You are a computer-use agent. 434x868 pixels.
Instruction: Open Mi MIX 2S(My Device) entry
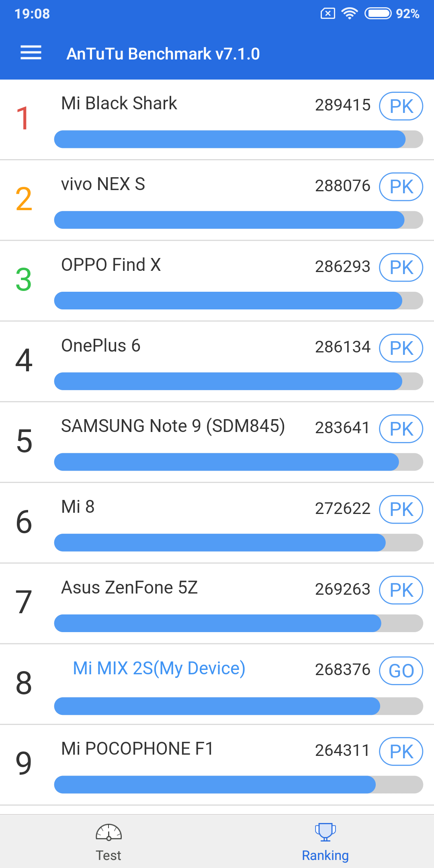[159, 668]
